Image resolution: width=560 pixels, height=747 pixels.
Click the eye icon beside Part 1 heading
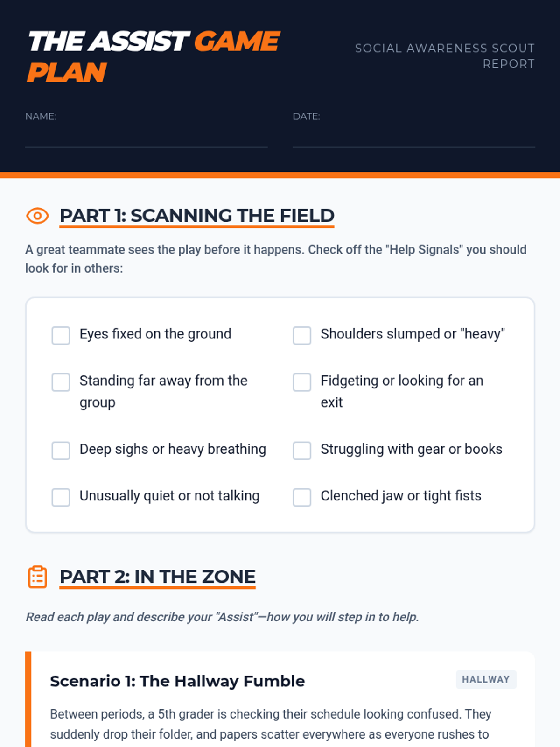click(37, 216)
